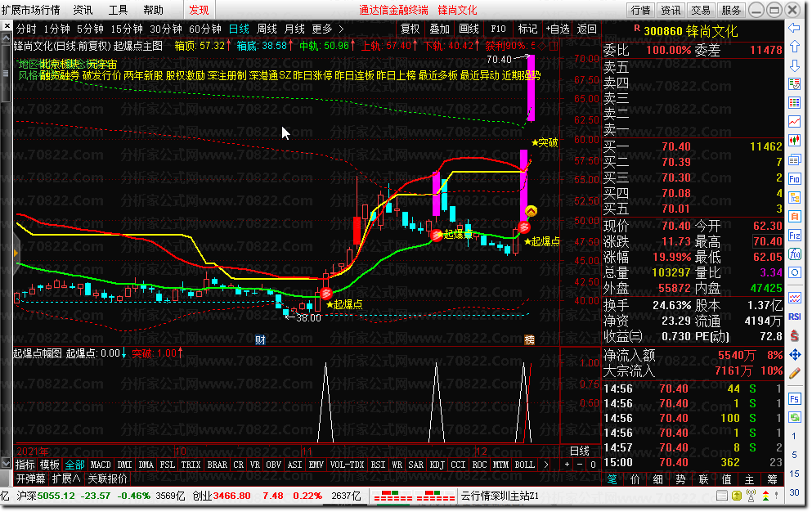Viewport: 812px width, 512px height.
Task: Click the back arrow icon in right sidebar
Action: click(794, 28)
